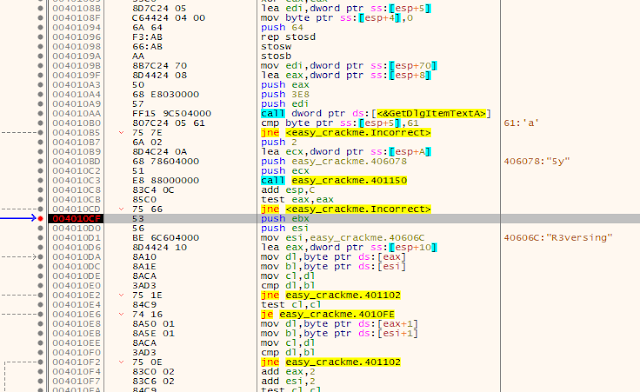Image resolution: width=640 pixels, height=392 pixels.
Task: Select mov esi,easy_crackme.40606C instruction
Action: (343, 238)
